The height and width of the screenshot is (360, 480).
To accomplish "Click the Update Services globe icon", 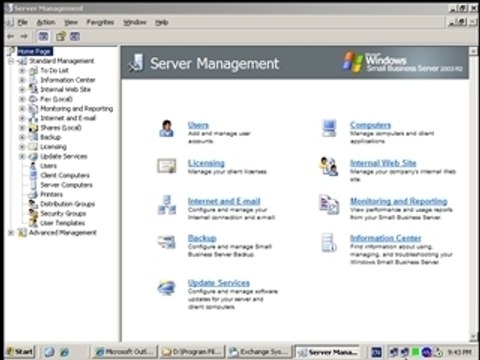I will click(167, 287).
